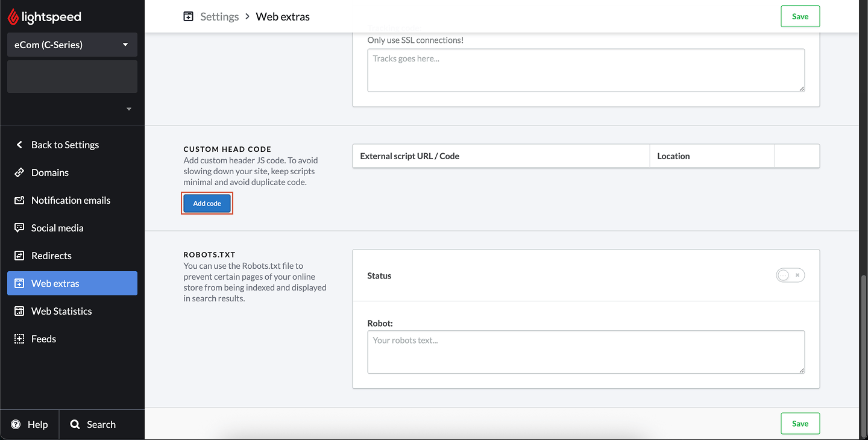
Task: Click the Web extras sidebar icon
Action: (19, 283)
